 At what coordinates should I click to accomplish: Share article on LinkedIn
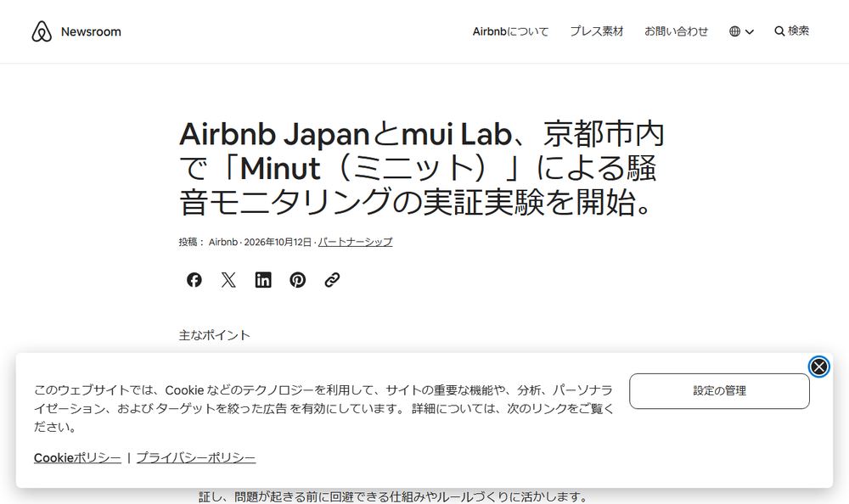point(263,280)
